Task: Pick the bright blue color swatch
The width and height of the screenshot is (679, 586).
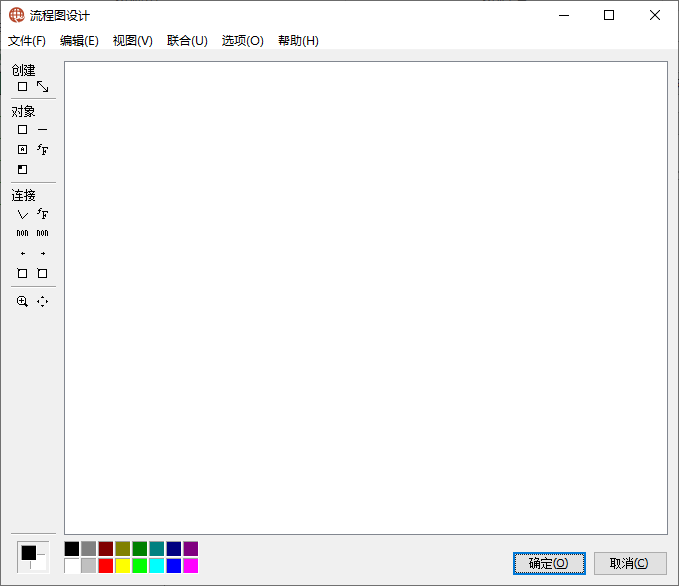Action: [174, 566]
